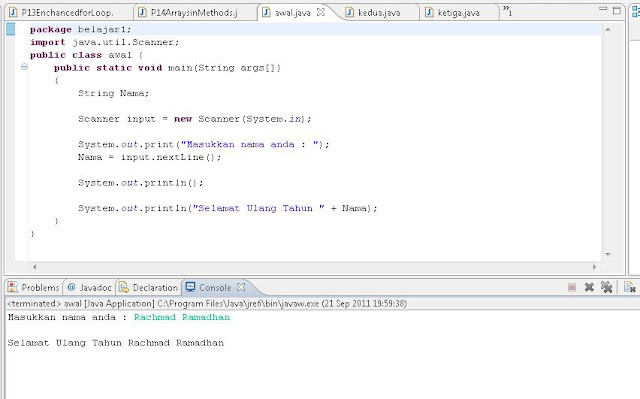Click the 'Masukkan nama anda' print statement

pos(204,144)
